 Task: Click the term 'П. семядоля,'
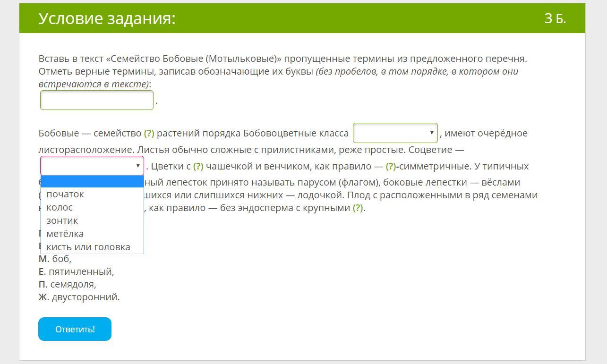tap(67, 284)
